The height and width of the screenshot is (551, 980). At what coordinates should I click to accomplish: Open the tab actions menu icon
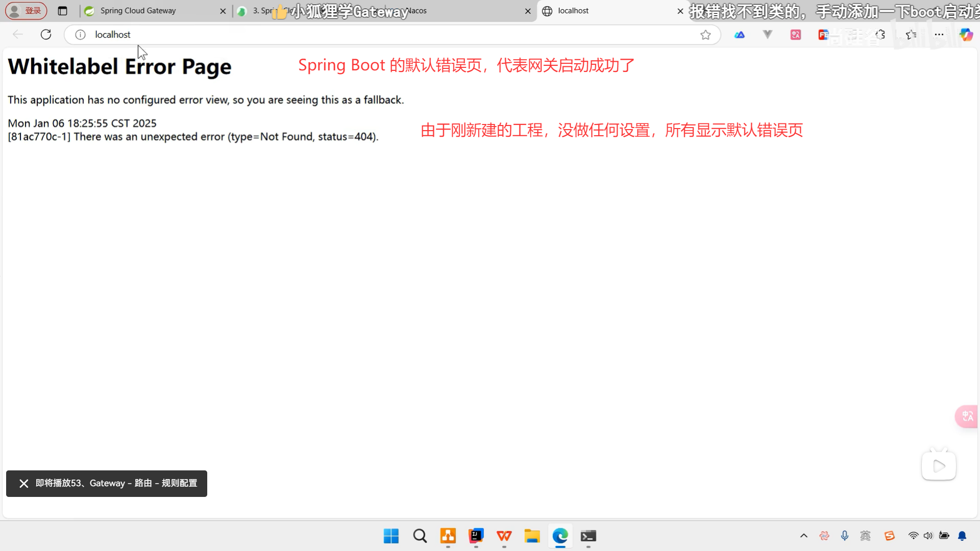tap(62, 11)
